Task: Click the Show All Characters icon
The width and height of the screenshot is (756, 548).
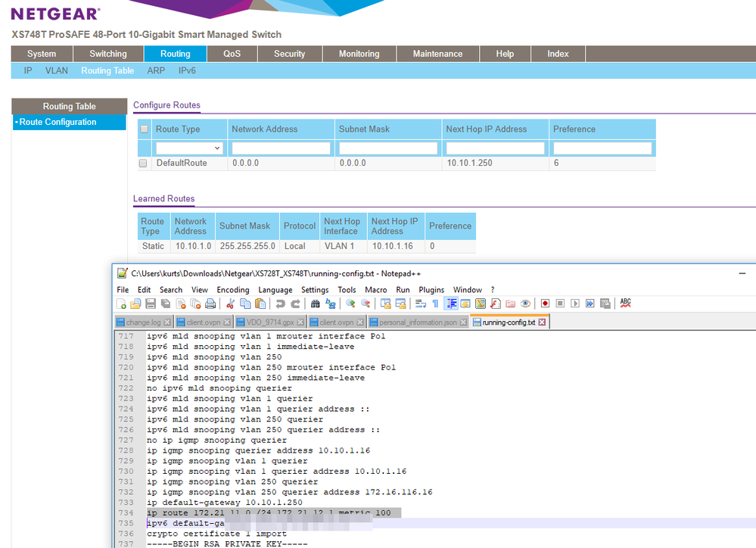Action: [434, 304]
